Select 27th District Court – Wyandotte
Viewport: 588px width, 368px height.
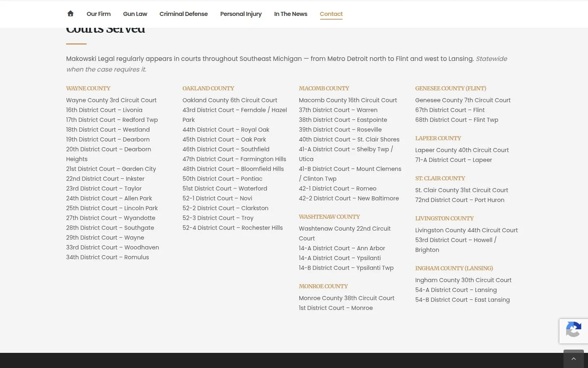tap(111, 218)
